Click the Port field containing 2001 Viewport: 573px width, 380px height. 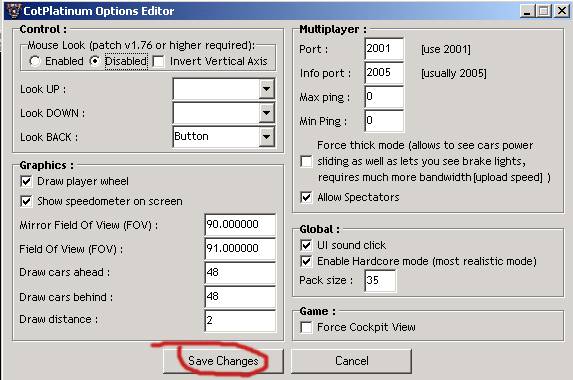point(384,49)
